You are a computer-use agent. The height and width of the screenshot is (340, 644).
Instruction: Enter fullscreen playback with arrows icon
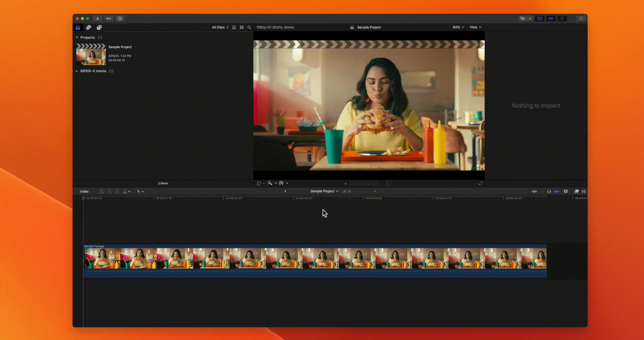click(480, 184)
